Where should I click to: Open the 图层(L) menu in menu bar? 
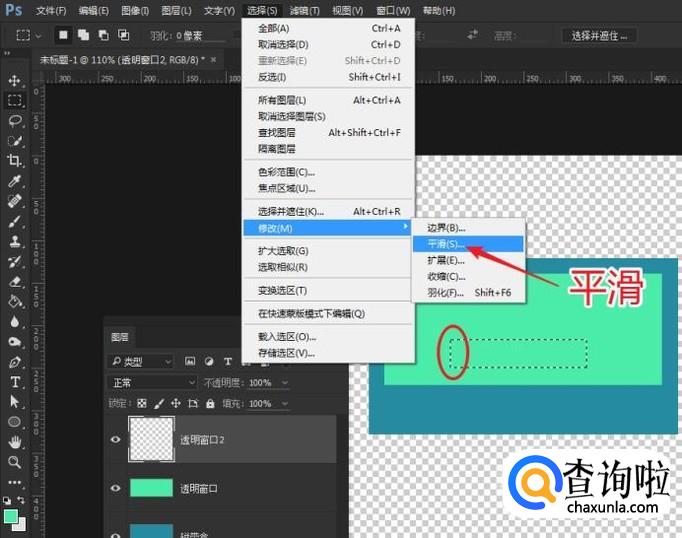point(176,11)
